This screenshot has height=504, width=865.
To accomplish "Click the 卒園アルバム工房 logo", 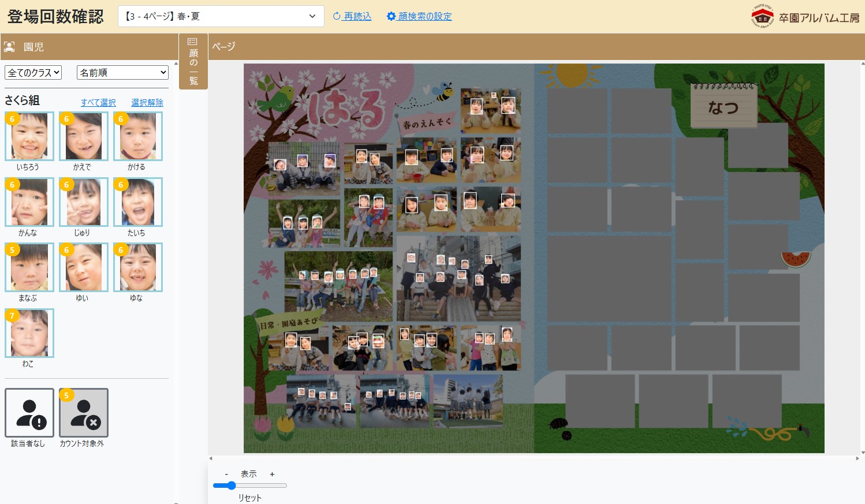I will coord(806,16).
